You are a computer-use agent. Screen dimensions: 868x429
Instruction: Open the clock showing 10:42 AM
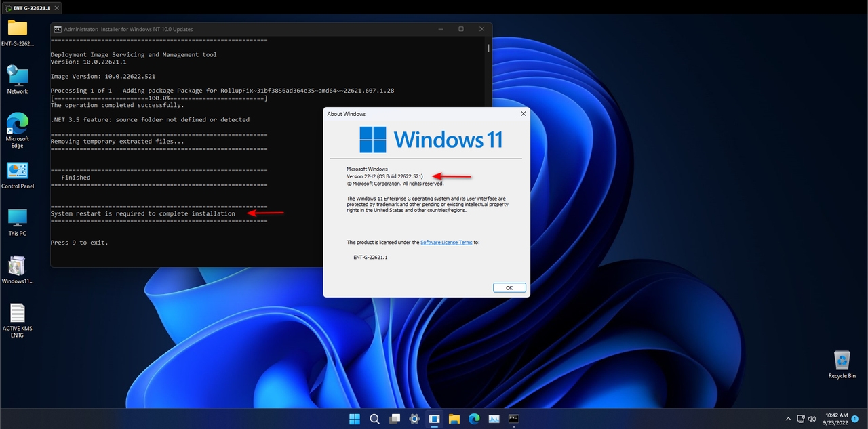pyautogui.click(x=834, y=419)
